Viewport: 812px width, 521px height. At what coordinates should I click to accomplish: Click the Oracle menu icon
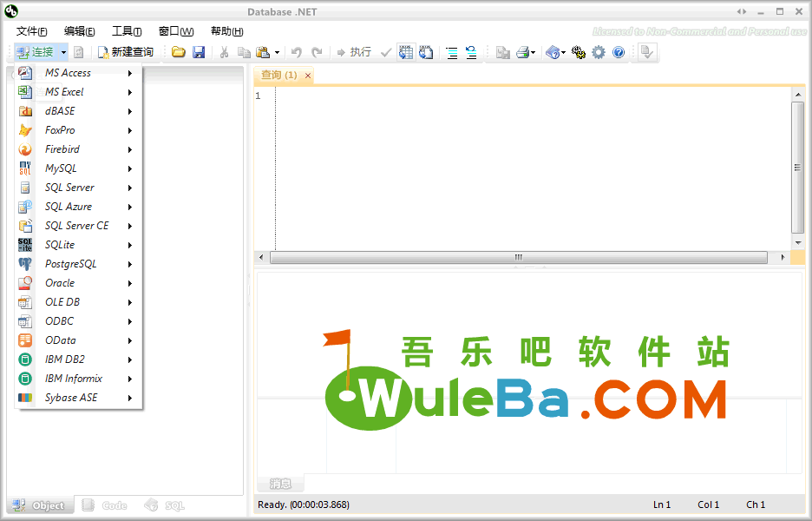click(x=25, y=283)
